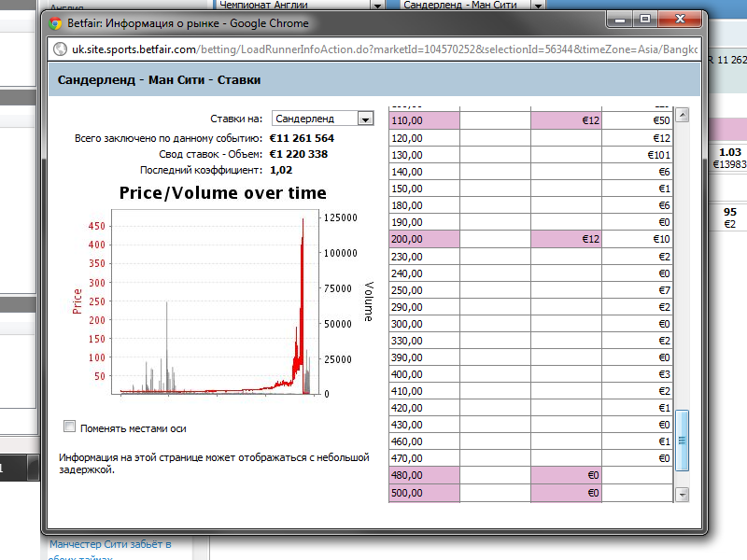The width and height of the screenshot is (747, 560).
Task: Click the €50 volume value
Action: click(662, 120)
